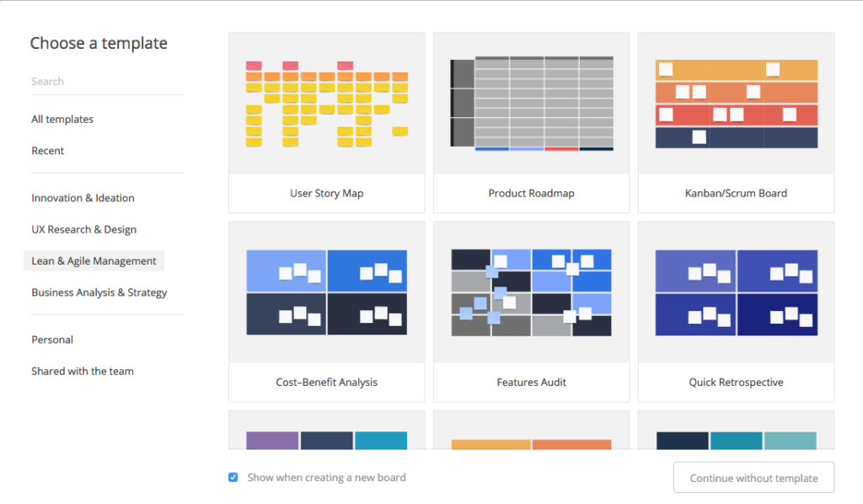Switch to UX Research & Design category
The image size is (863, 504).
(83, 229)
